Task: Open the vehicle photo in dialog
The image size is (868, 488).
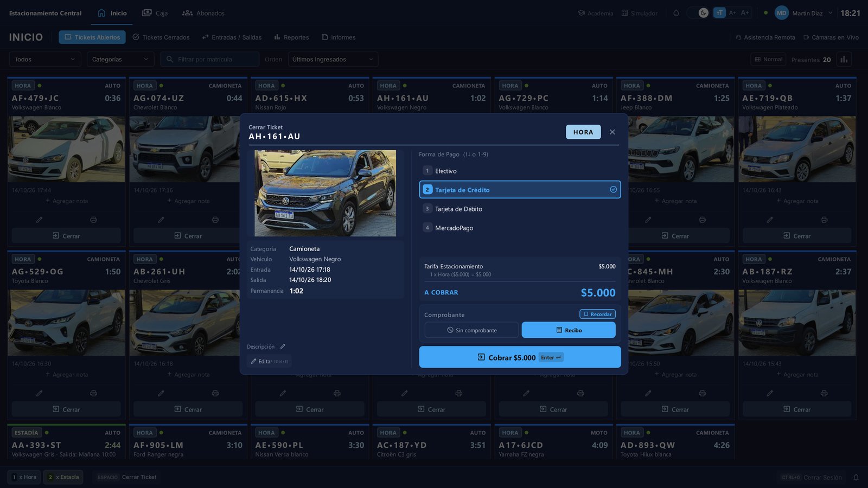Action: 325,193
